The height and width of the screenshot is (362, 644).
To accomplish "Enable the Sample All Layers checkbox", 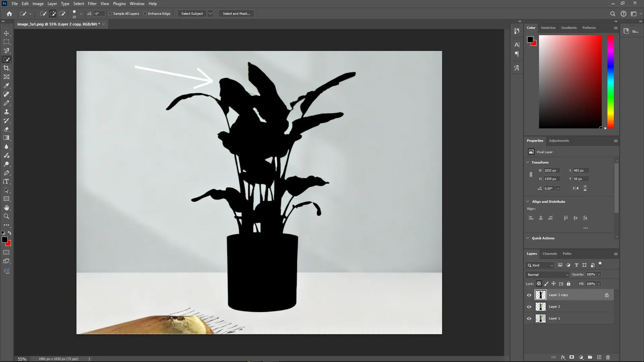I will click(111, 13).
